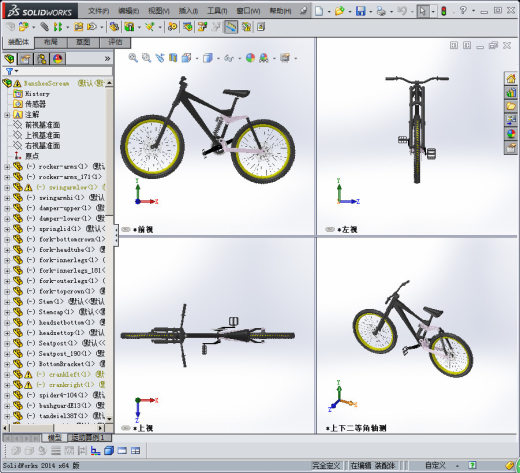
Task: Click the Zoom to Fit magnifier icon
Action: click(x=133, y=58)
